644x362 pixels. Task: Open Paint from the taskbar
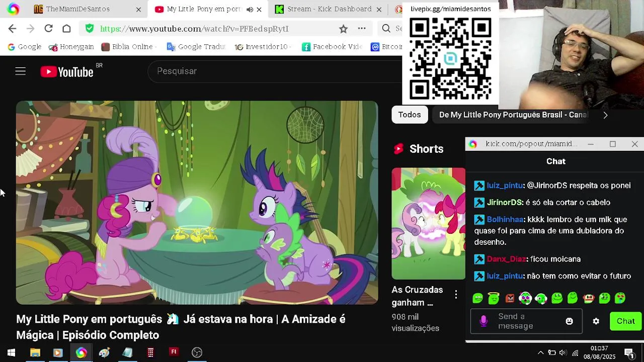[x=104, y=352]
